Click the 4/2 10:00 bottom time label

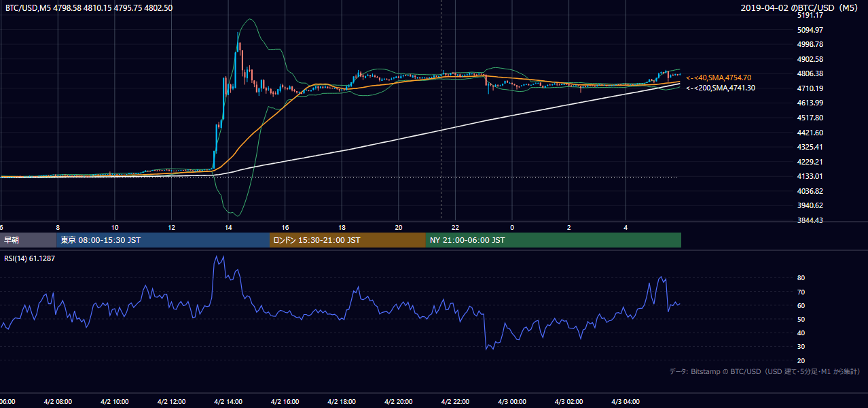[x=115, y=402]
